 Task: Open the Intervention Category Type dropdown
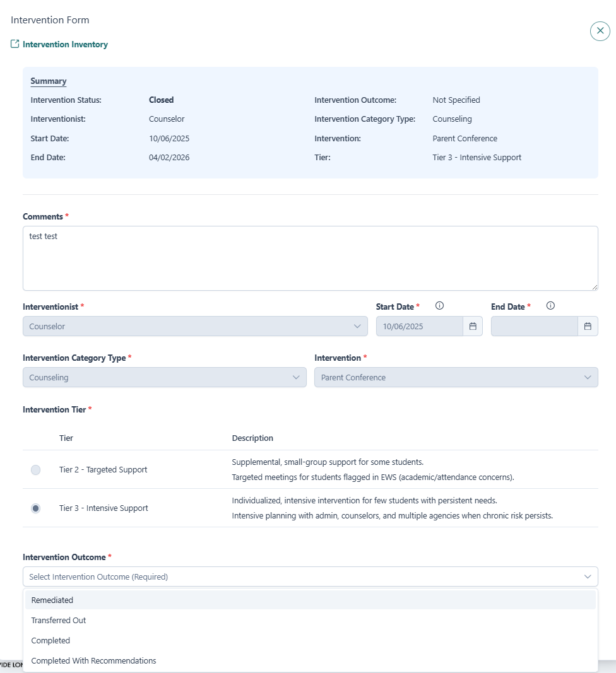click(164, 377)
